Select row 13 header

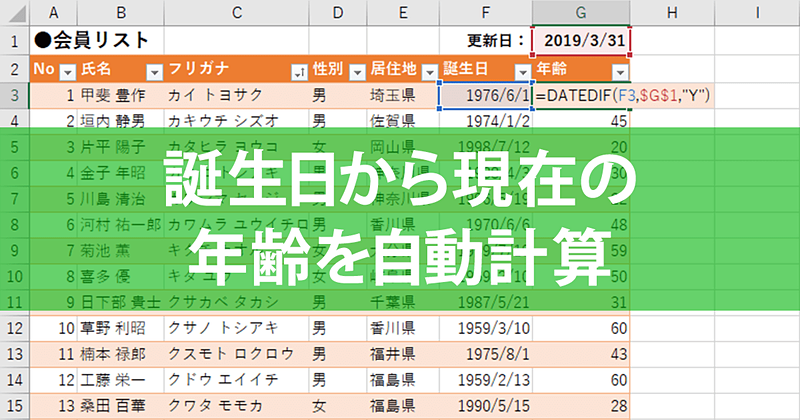pos(15,354)
